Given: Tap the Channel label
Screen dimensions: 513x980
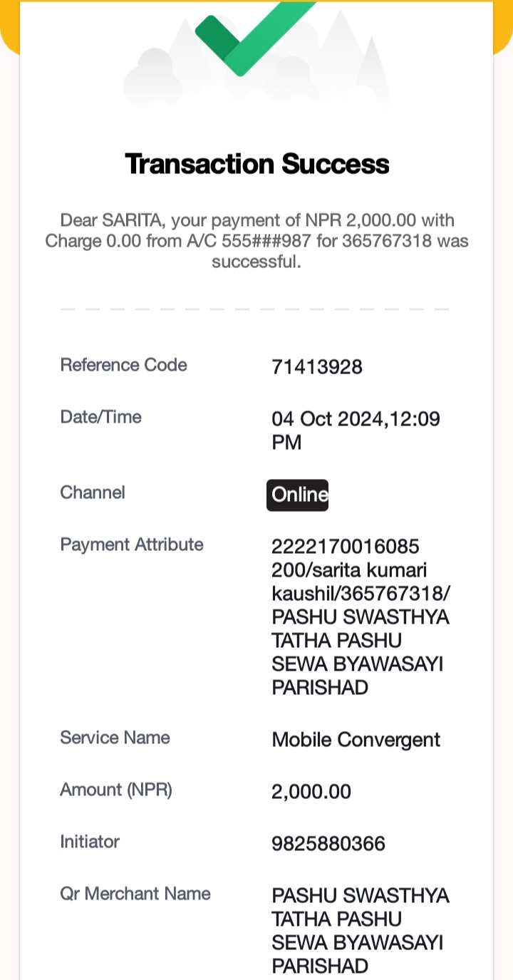Looking at the screenshot, I should coord(93,492).
